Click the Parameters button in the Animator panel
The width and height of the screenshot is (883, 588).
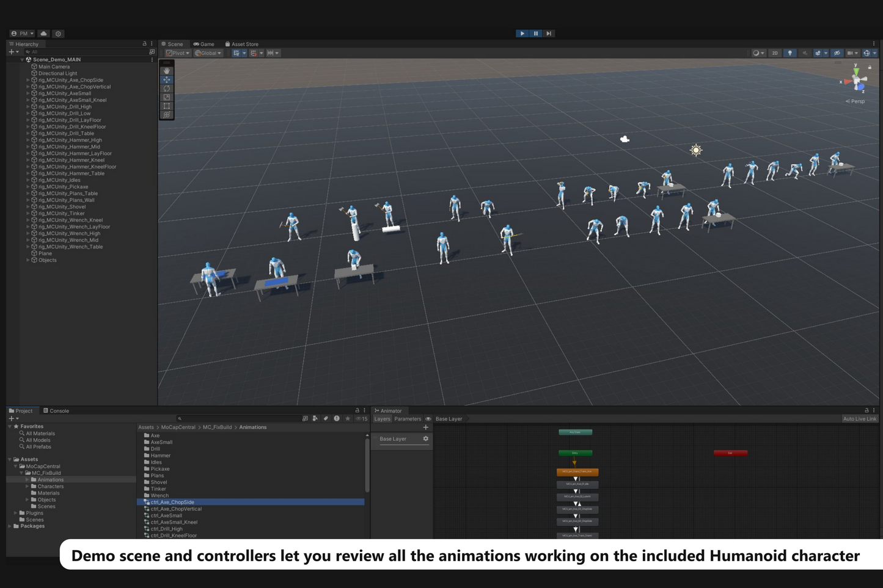(x=407, y=418)
